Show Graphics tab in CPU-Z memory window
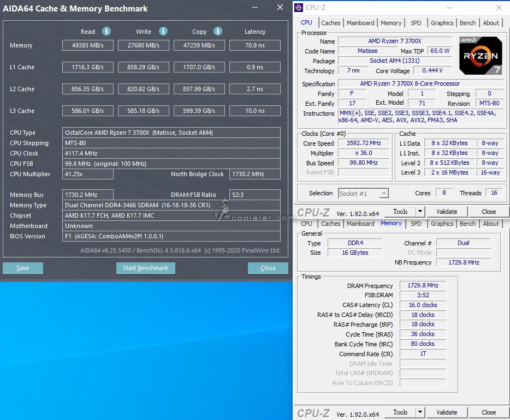The width and height of the screenshot is (510, 420). tap(442, 224)
